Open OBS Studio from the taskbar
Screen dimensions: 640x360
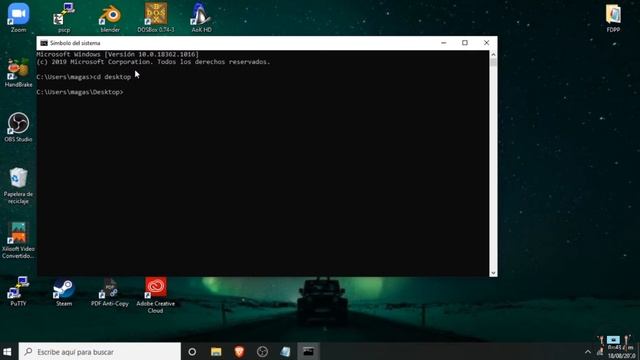point(262,351)
